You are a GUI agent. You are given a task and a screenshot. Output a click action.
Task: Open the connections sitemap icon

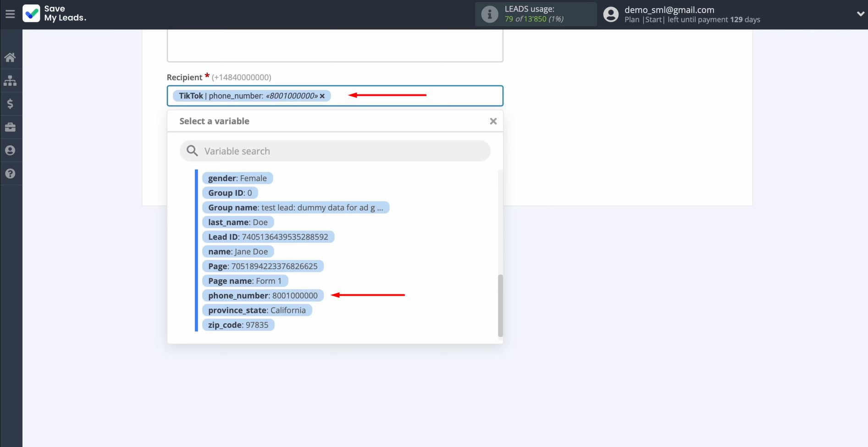[10, 81]
